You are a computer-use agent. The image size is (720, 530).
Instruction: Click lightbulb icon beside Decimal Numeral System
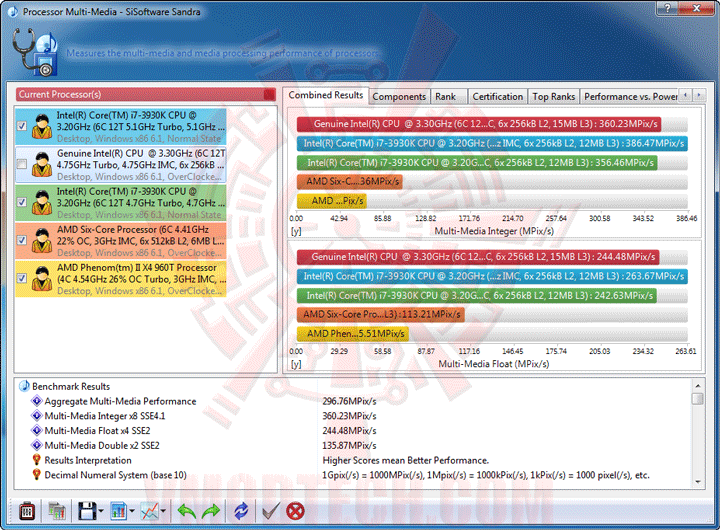coord(37,474)
